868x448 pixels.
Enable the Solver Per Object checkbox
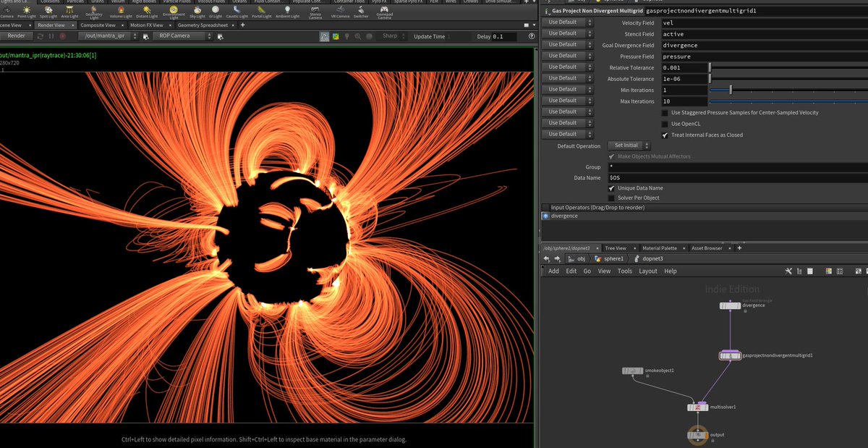611,198
